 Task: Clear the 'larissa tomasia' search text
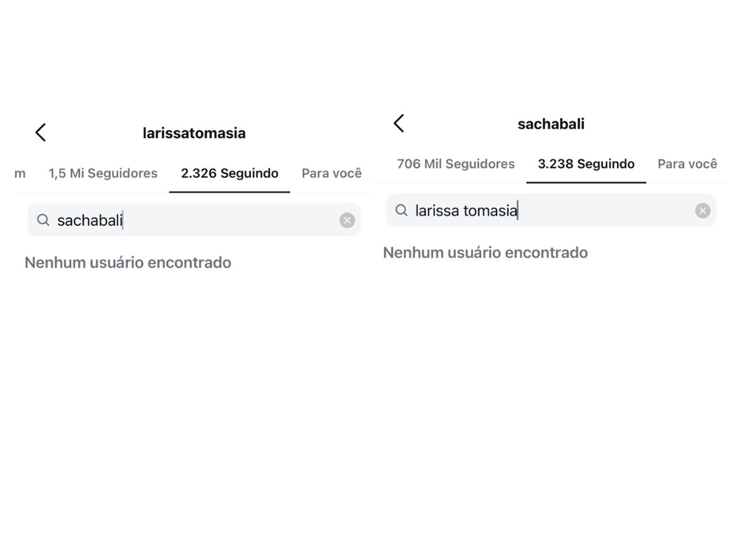(703, 211)
